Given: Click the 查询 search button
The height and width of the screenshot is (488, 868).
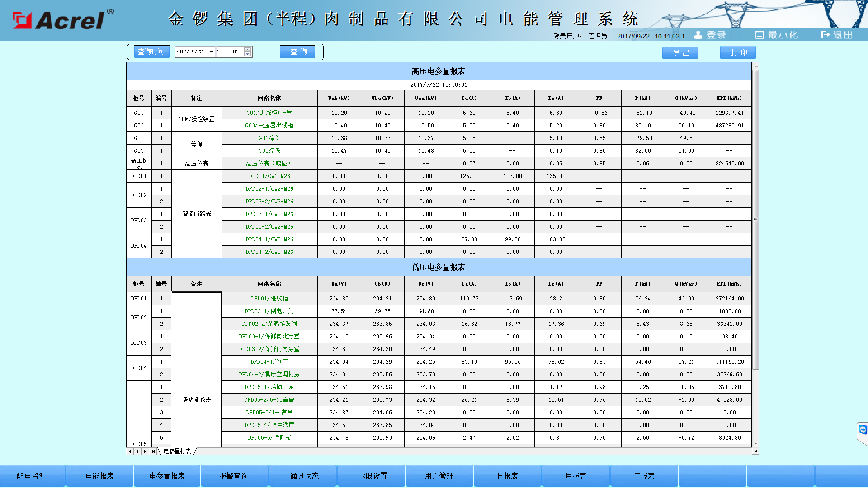Looking at the screenshot, I should pyautogui.click(x=298, y=52).
